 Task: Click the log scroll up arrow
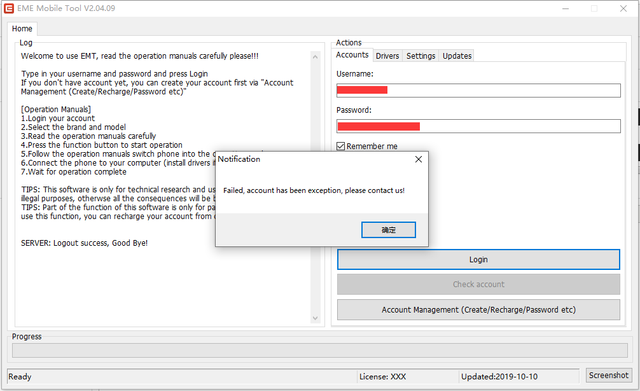(x=315, y=57)
